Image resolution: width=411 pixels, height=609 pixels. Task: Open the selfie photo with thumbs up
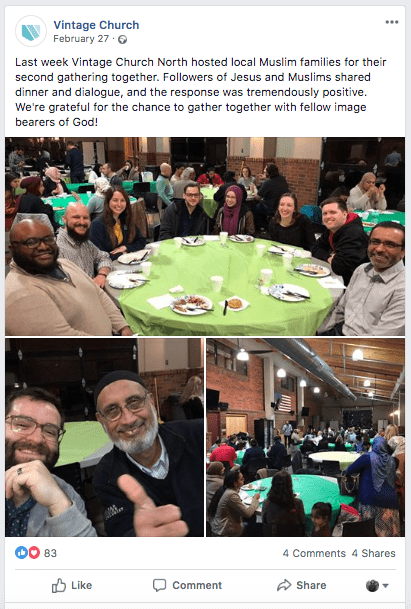coord(104,437)
